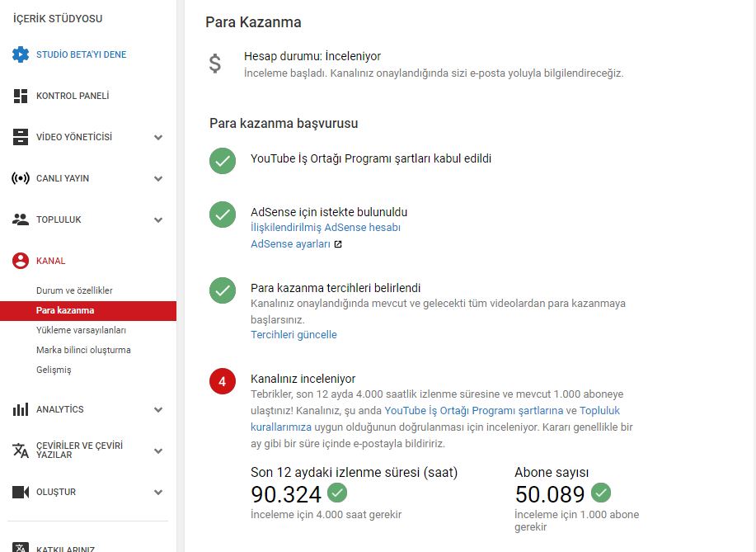Click the 'Para kazanma başvurusu' heading
The image size is (756, 552).
[x=284, y=124]
